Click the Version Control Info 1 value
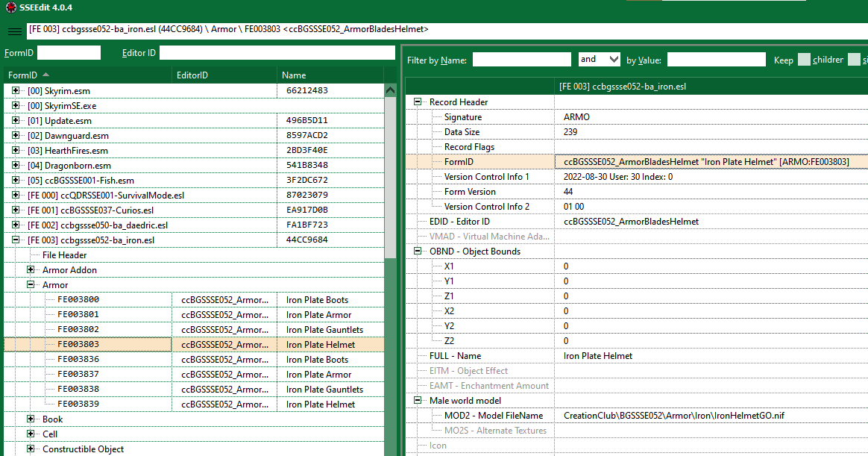 (x=618, y=177)
